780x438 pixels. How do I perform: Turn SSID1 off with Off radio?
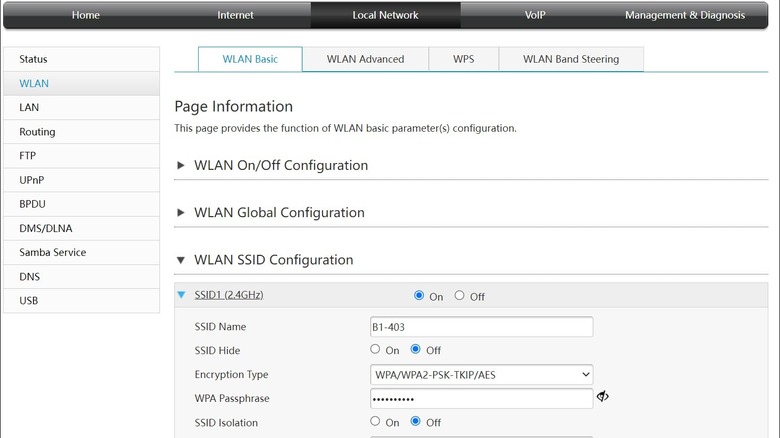coord(460,295)
